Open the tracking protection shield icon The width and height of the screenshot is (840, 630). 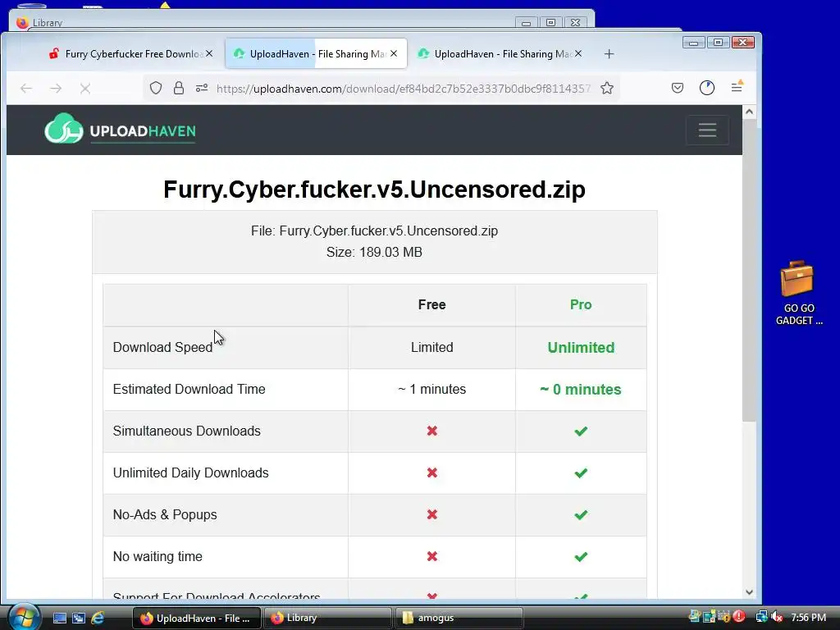[156, 88]
